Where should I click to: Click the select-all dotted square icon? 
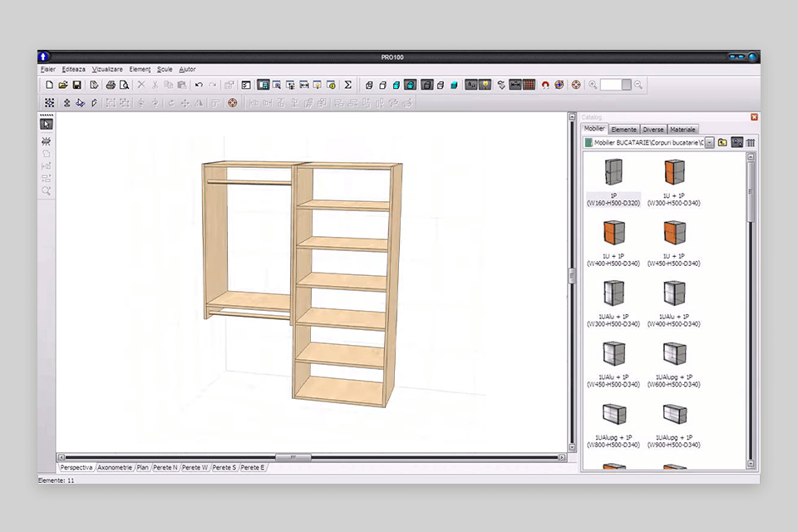49,103
